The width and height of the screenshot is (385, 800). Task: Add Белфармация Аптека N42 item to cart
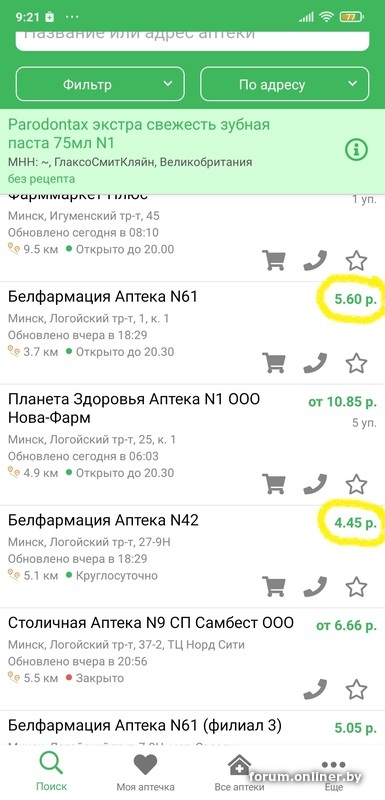pos(274,587)
